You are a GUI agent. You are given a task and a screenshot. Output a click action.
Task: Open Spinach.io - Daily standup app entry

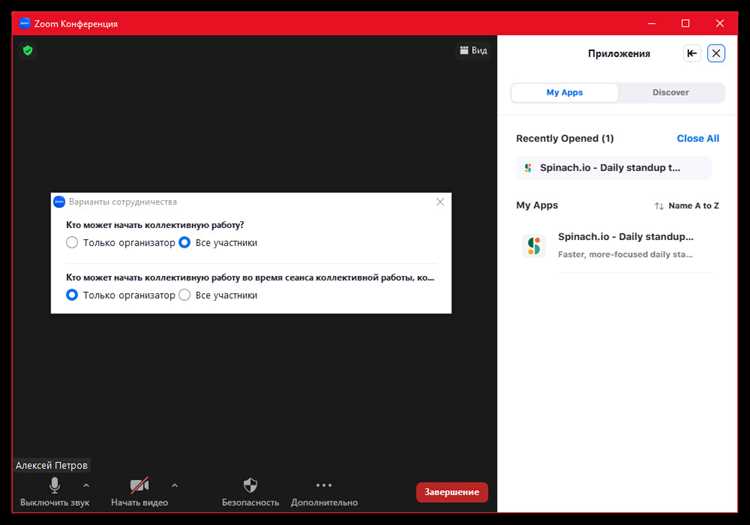pos(617,245)
